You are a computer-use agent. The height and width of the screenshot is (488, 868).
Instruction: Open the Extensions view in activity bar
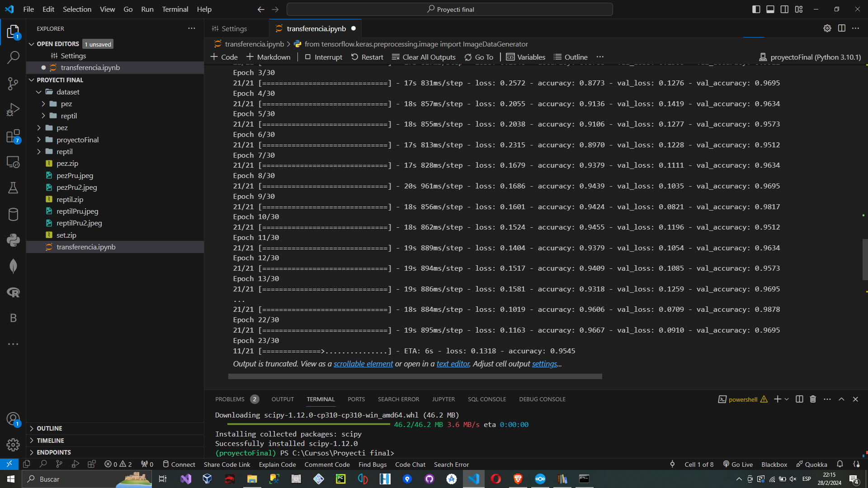point(13,136)
